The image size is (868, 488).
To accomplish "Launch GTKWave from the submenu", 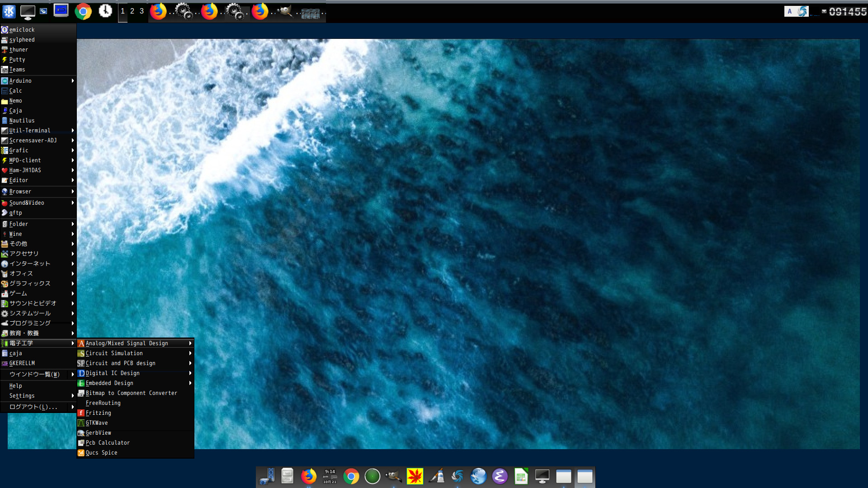I will pos(97,422).
